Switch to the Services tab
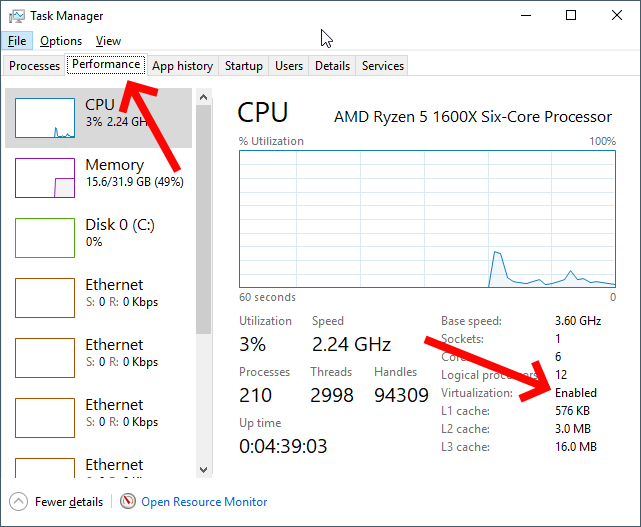 click(x=383, y=66)
